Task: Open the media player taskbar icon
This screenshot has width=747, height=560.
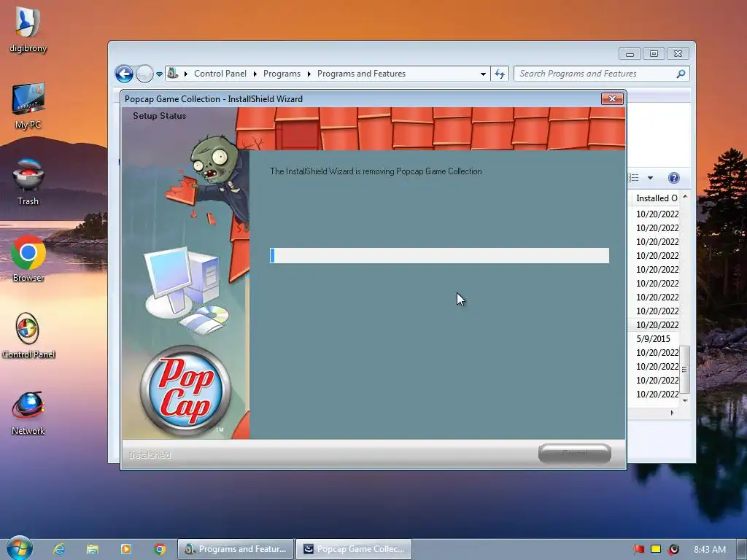Action: point(126,549)
